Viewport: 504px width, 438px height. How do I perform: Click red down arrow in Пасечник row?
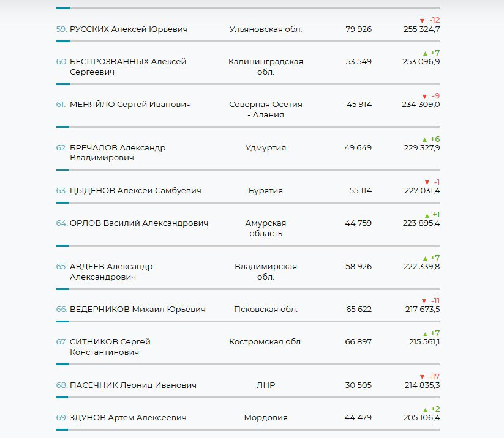point(422,377)
